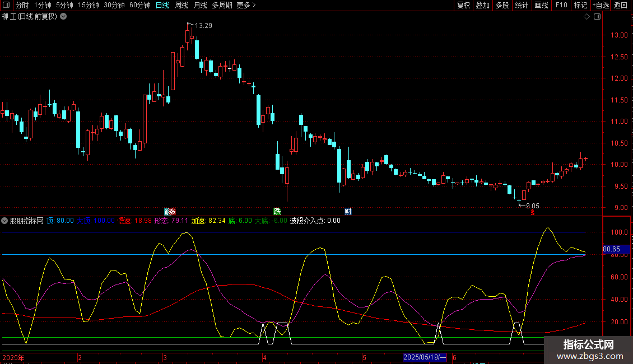Image resolution: width=633 pixels, height=364 pixels.
Task: Open F10 company information
Action: [x=561, y=5]
